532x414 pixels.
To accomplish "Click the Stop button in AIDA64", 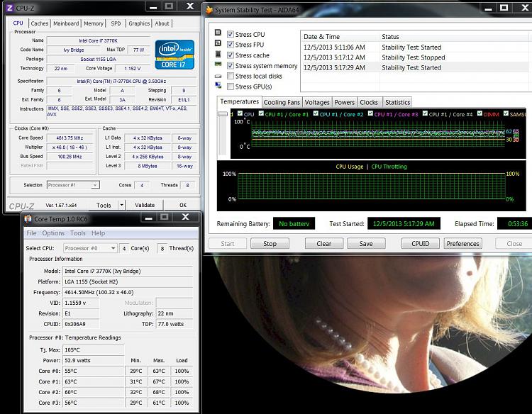I will [x=270, y=243].
